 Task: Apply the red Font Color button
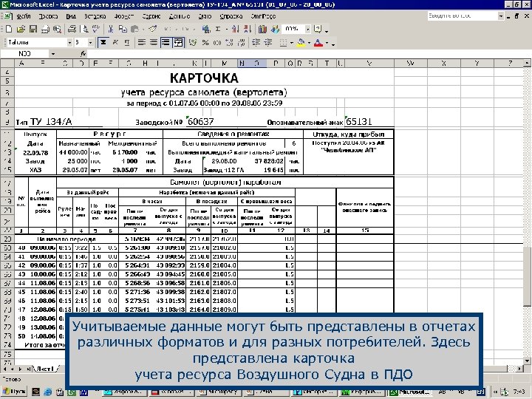318,43
